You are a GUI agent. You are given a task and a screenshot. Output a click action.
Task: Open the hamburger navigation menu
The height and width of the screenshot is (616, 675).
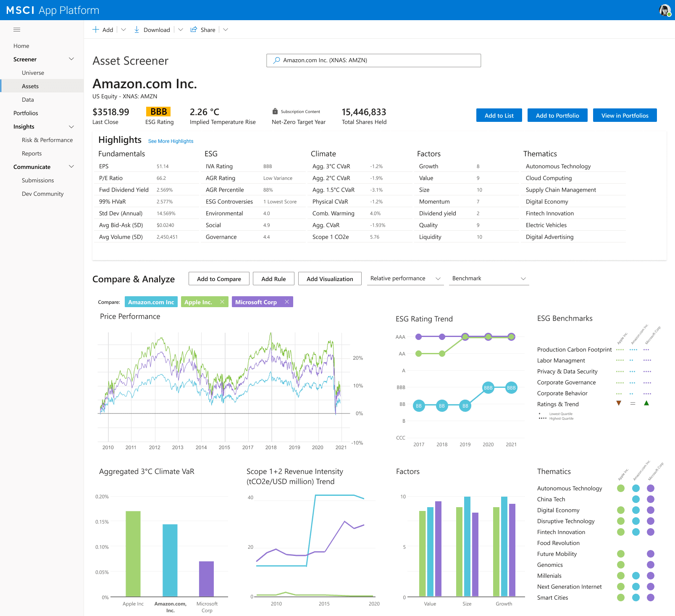[17, 30]
